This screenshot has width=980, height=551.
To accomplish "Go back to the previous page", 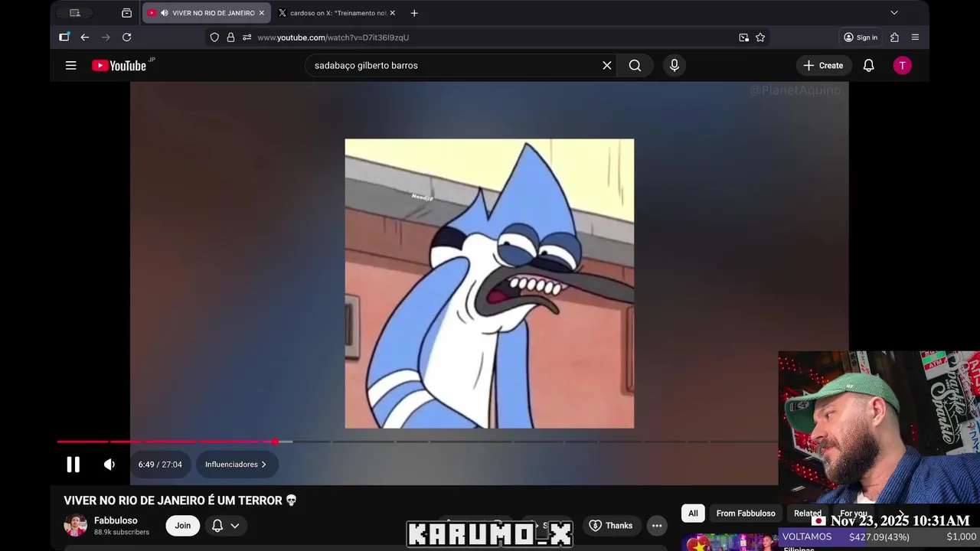I will (x=85, y=37).
